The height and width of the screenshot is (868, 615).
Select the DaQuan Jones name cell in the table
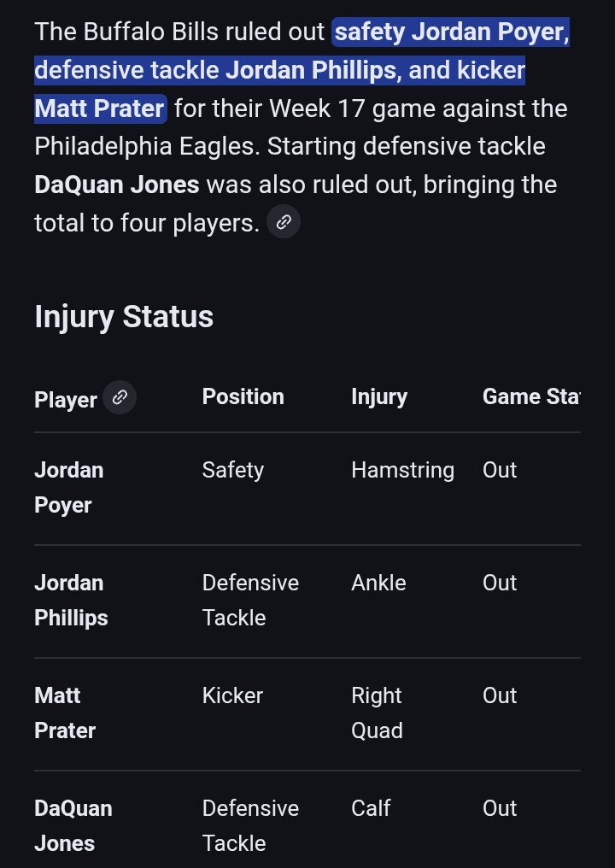pyautogui.click(x=73, y=825)
